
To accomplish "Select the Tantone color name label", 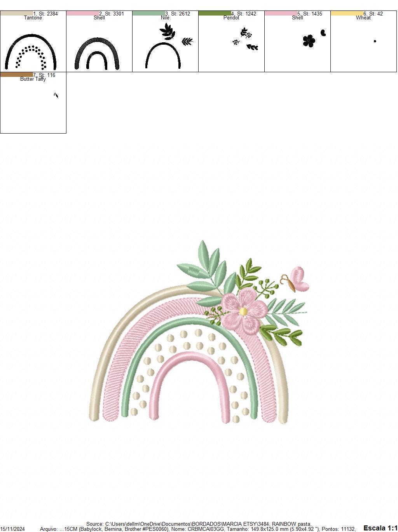I will [33, 17].
